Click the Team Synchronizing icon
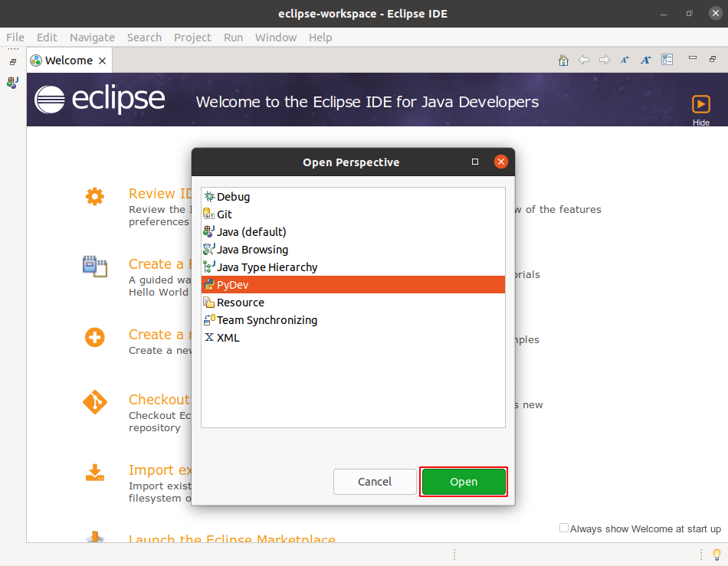 [209, 319]
